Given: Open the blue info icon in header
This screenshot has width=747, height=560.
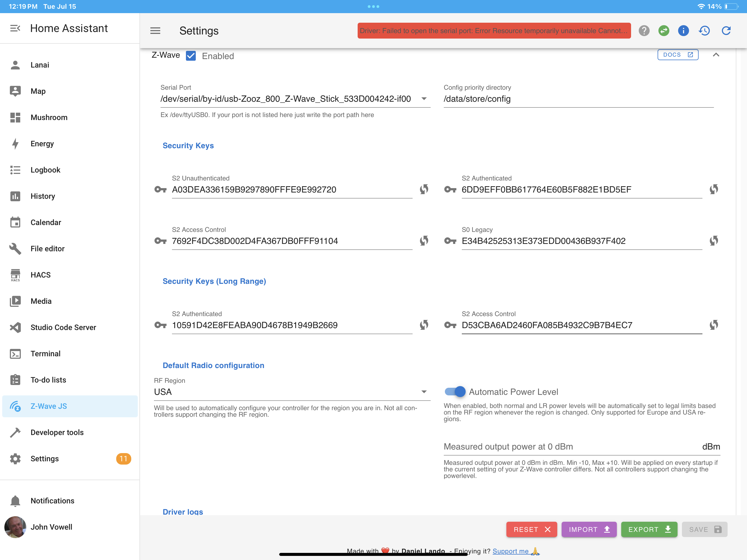Looking at the screenshot, I should click(x=683, y=31).
